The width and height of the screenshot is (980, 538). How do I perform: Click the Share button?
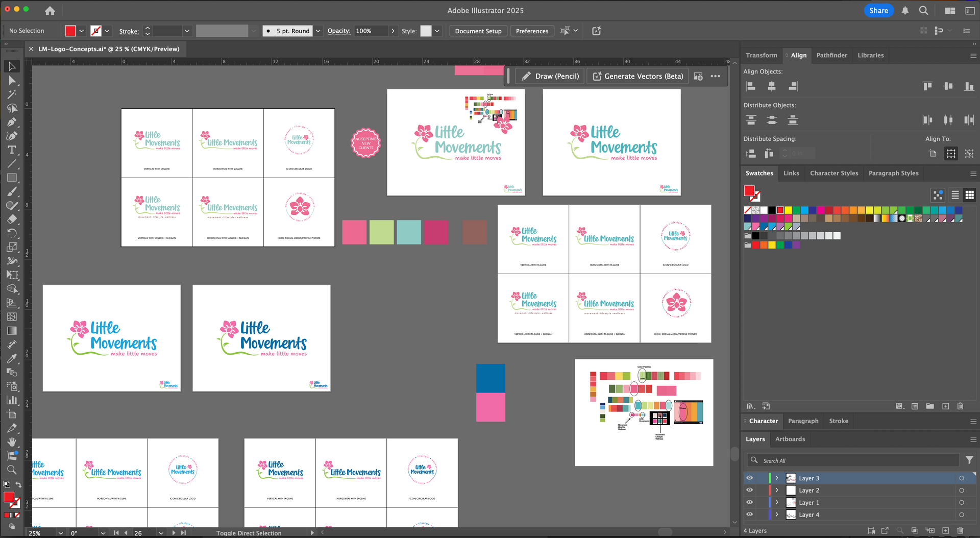point(878,11)
